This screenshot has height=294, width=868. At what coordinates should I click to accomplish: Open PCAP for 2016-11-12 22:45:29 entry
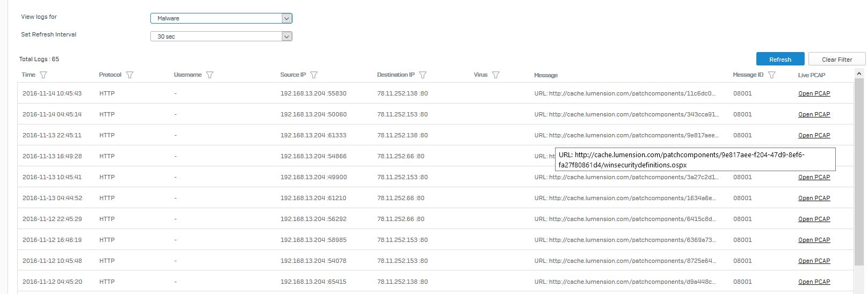[814, 219]
